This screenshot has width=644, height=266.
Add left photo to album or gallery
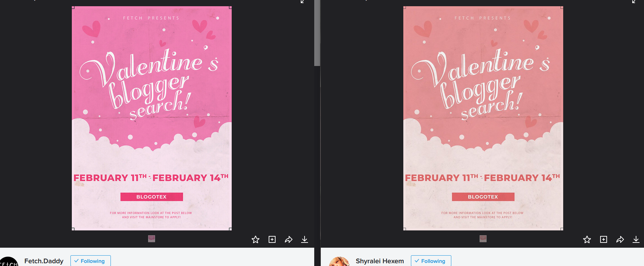[272, 239]
